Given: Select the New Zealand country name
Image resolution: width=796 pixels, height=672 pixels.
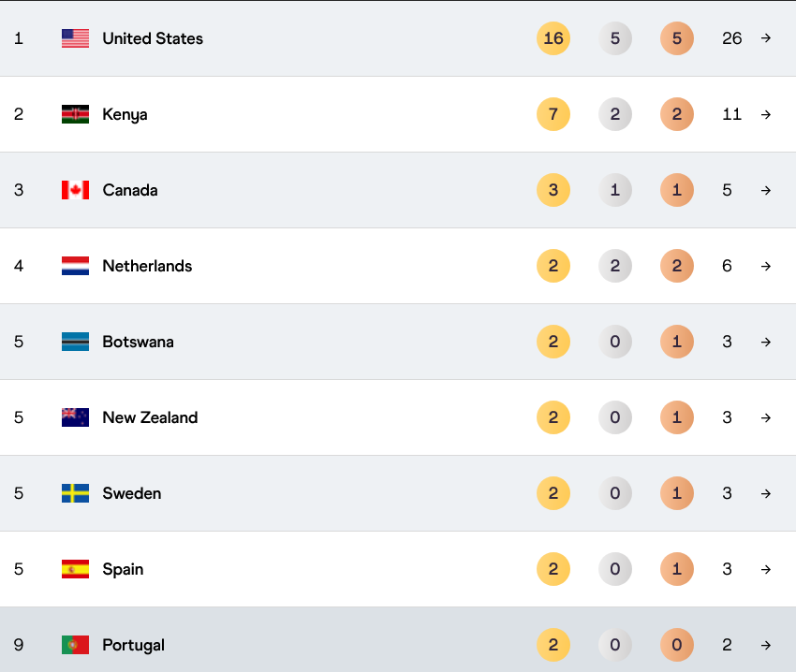Looking at the screenshot, I should [x=150, y=417].
